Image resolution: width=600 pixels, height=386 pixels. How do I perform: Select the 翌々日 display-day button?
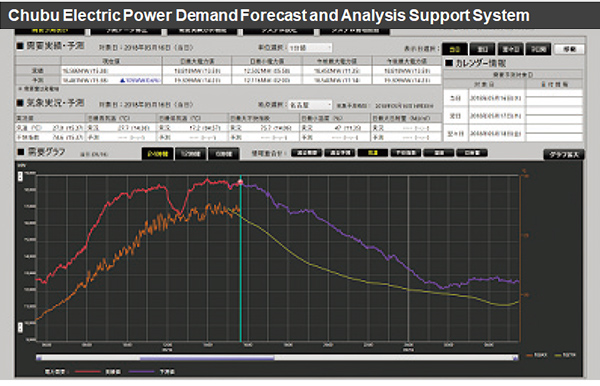coord(510,49)
